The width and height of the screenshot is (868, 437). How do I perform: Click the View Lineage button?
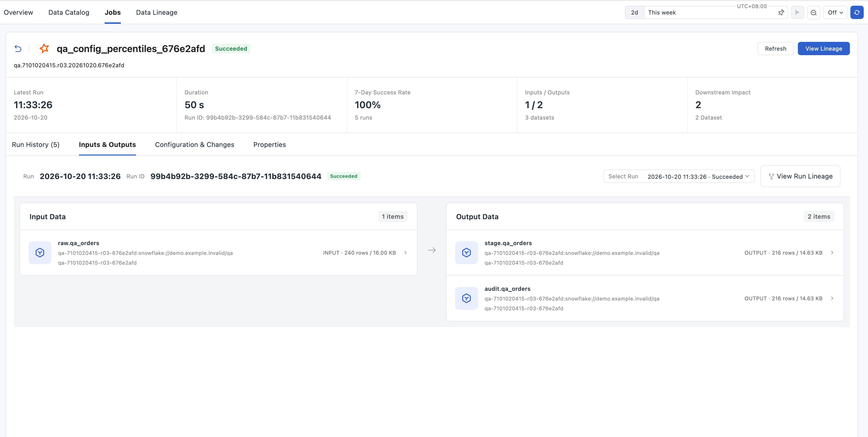pyautogui.click(x=824, y=49)
